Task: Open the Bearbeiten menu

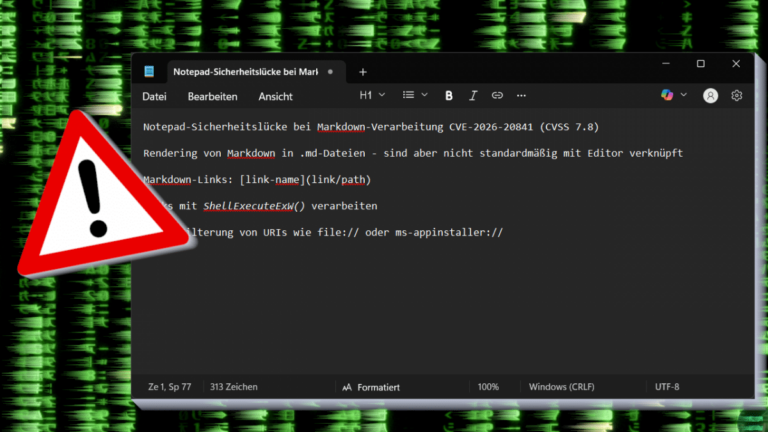Action: pos(212,97)
